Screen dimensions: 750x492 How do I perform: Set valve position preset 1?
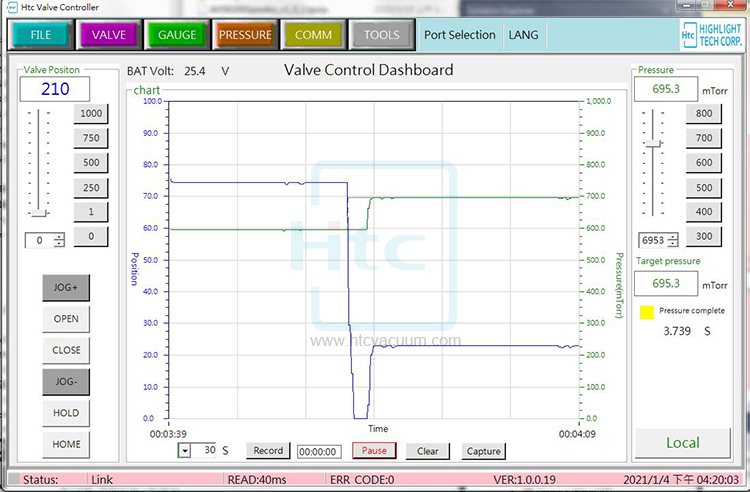click(x=91, y=212)
